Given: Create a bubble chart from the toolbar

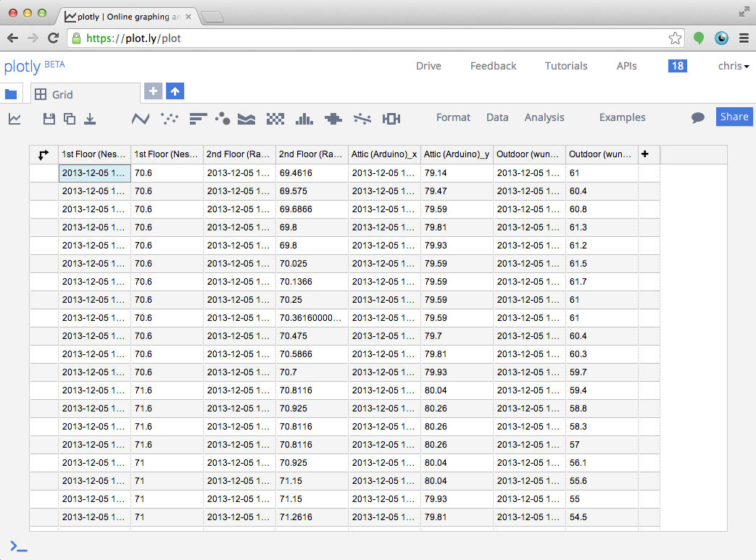Looking at the screenshot, I should (x=223, y=119).
